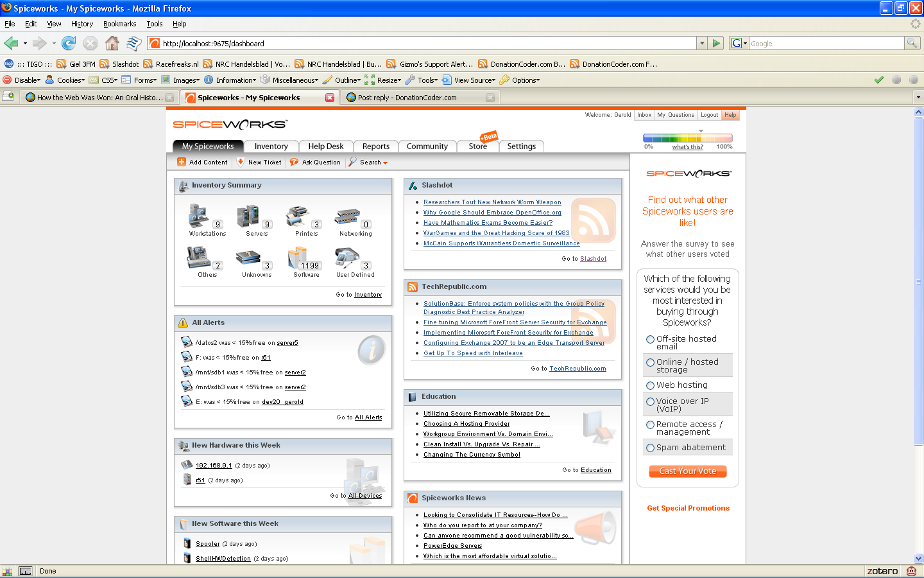Switch to the Community tab
This screenshot has height=578, width=924.
tap(427, 146)
